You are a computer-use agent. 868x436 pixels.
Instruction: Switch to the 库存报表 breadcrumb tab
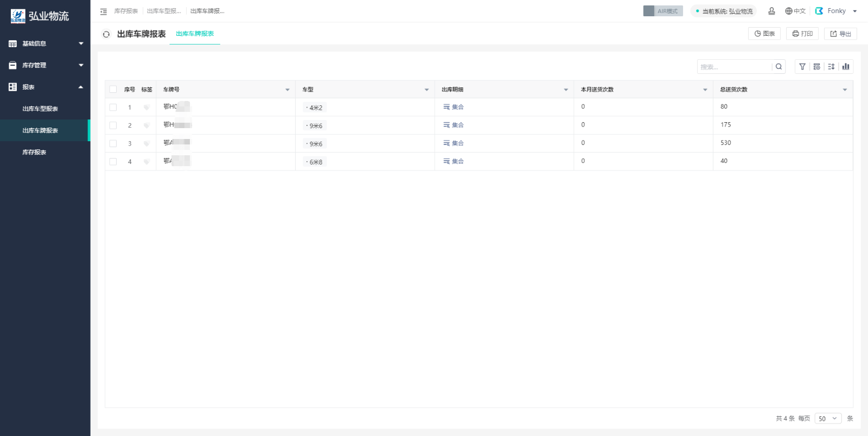(x=126, y=11)
